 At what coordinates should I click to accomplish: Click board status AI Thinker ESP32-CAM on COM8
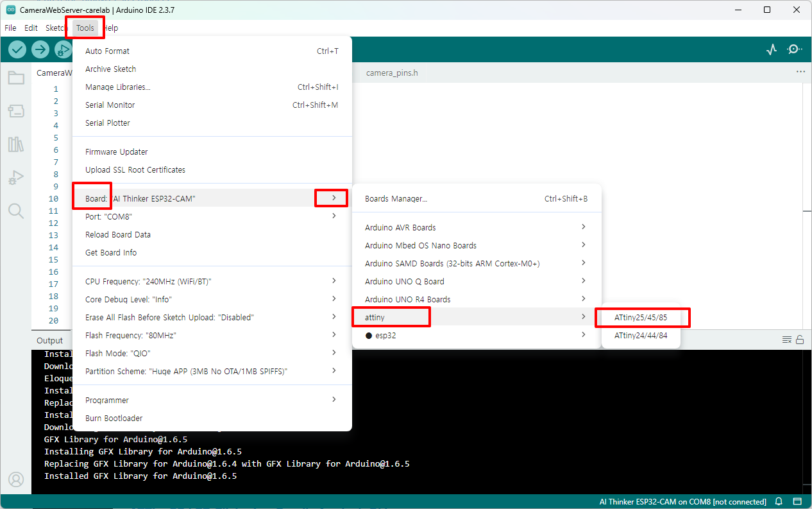coord(682,502)
